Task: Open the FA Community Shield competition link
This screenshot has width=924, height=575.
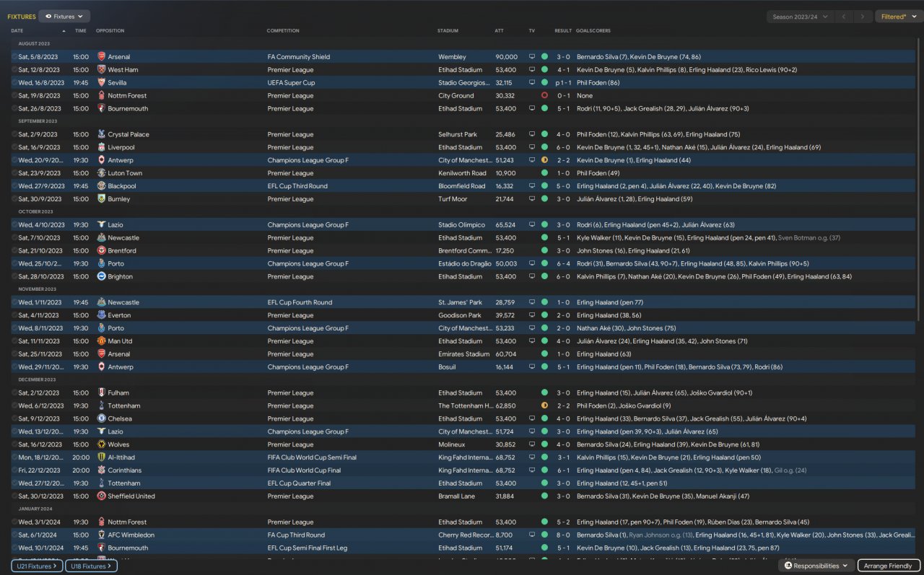Action: click(299, 57)
